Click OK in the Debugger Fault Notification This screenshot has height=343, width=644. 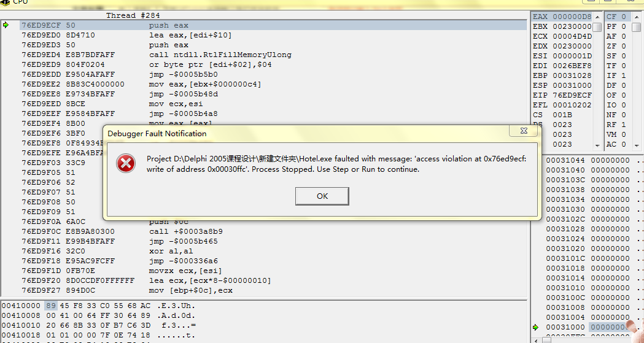322,196
